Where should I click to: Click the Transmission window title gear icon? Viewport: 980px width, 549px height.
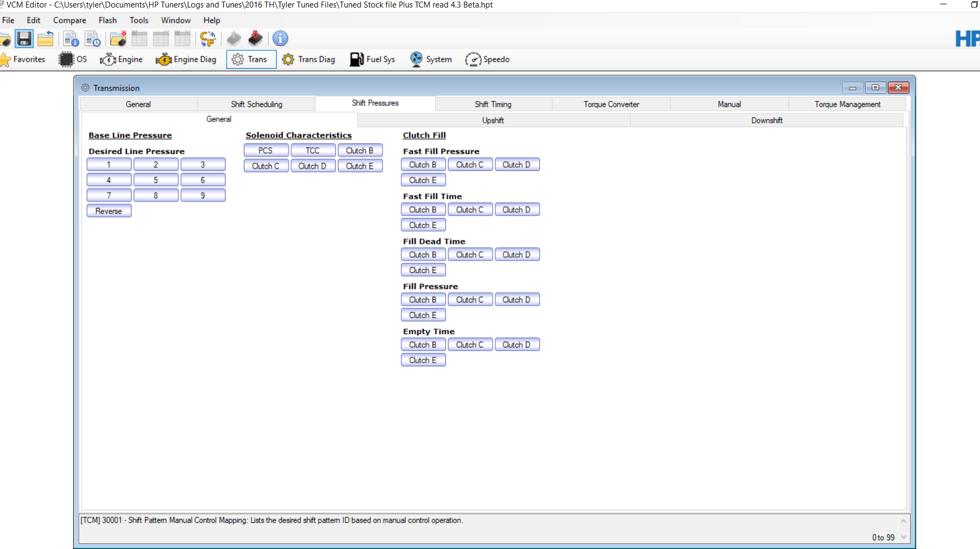click(x=85, y=88)
